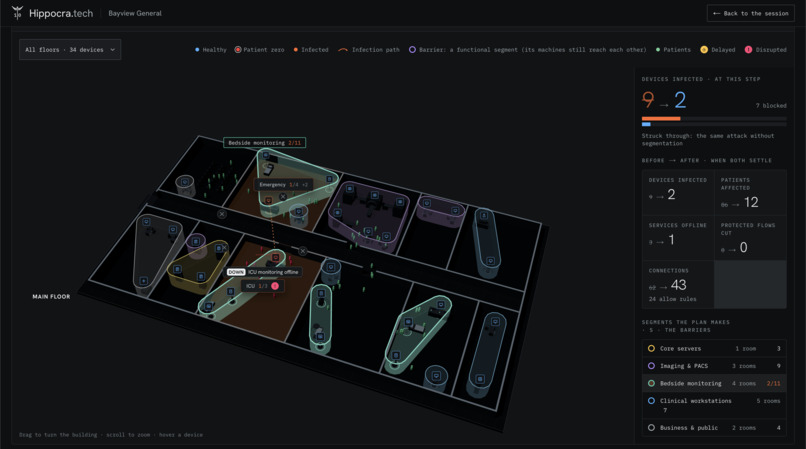Click the Connections 43 stat card
Screen dimensions: 806x449
click(x=678, y=284)
